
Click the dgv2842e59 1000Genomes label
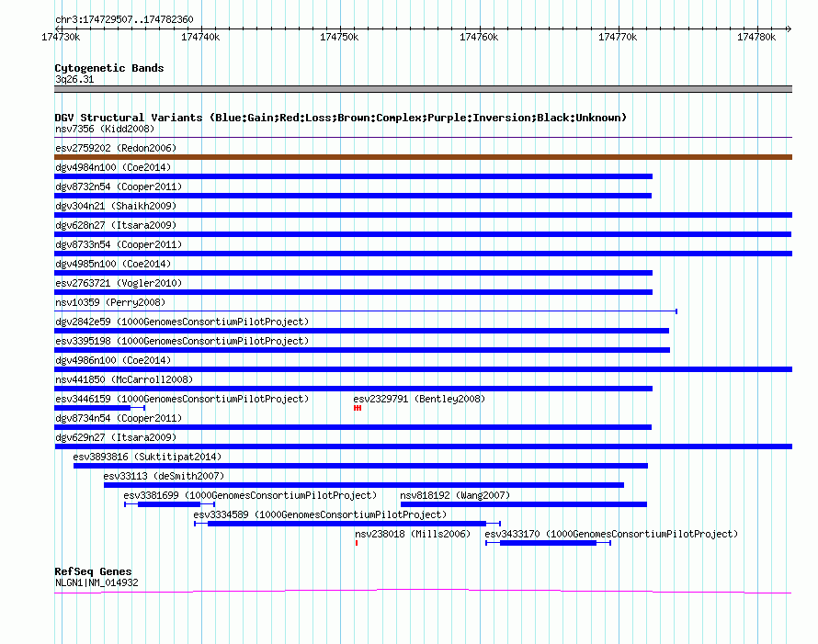pyautogui.click(x=182, y=322)
